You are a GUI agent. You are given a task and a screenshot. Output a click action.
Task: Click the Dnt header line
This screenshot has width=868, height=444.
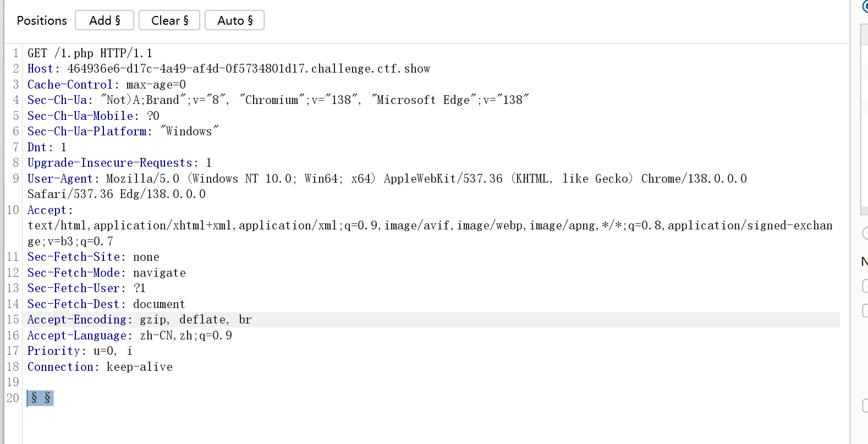[47, 147]
